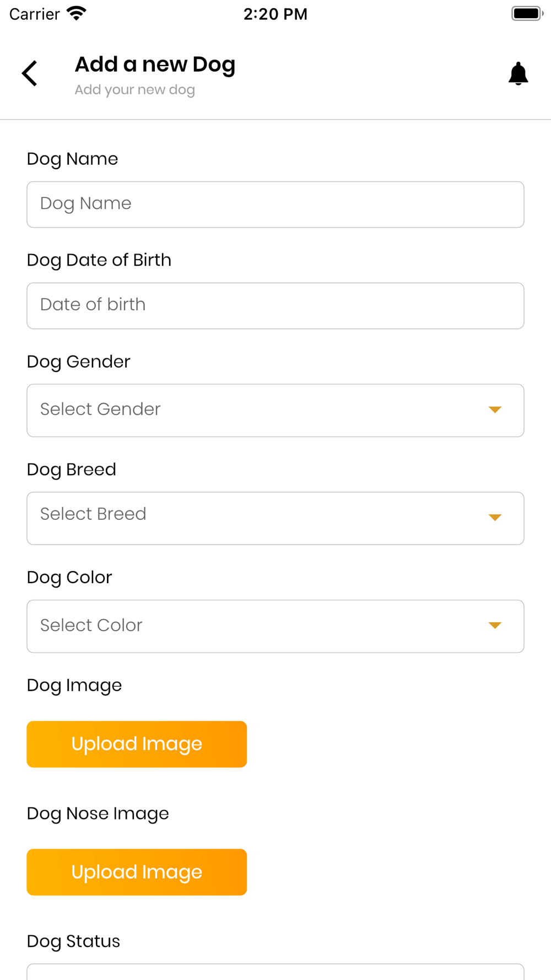This screenshot has height=980, width=551.
Task: Tap the field below Dog Status label
Action: [275, 972]
